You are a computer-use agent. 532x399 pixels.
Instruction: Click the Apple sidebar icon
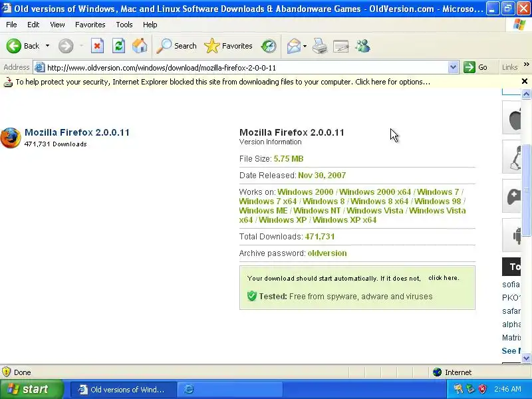[512, 118]
